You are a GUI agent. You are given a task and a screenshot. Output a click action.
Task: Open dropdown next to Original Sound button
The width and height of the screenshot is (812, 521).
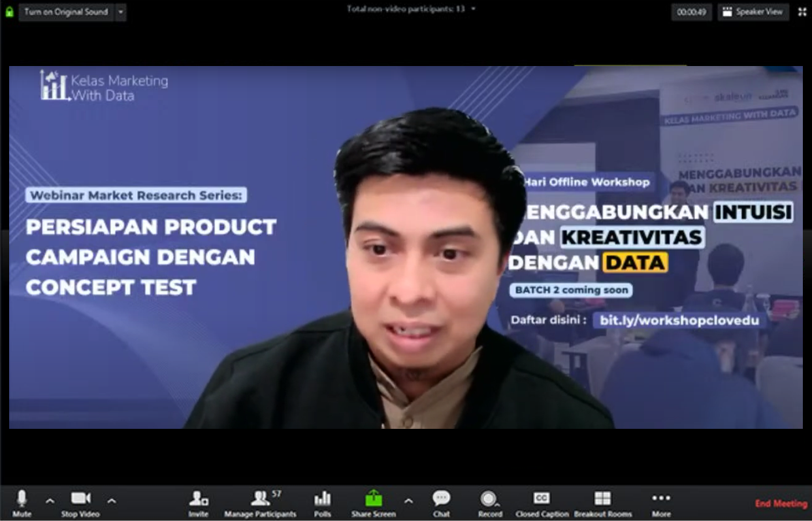(x=120, y=12)
